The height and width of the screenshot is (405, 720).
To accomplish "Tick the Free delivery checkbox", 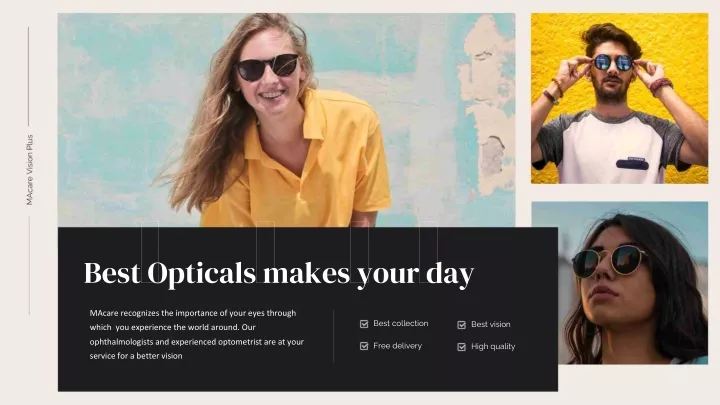I will (x=364, y=346).
